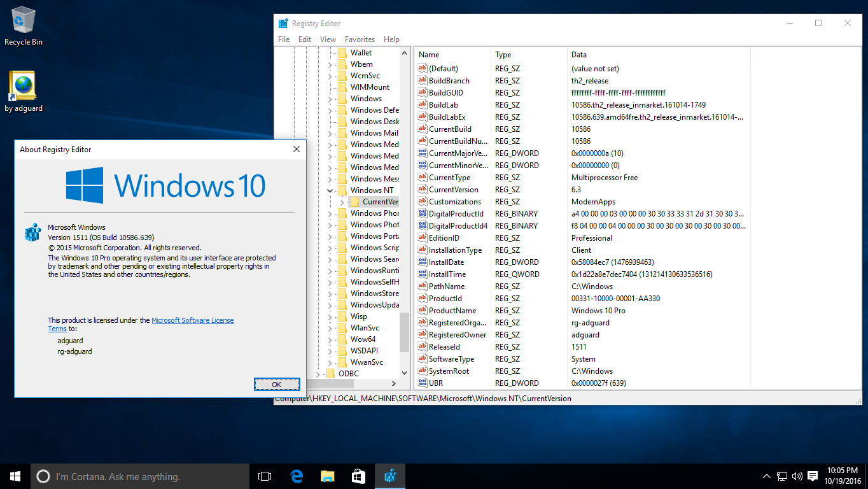Click OK in About Registry Editor dialog

(x=276, y=385)
